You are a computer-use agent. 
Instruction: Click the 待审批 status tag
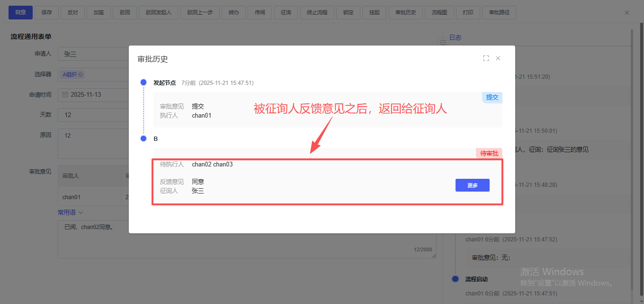click(x=489, y=153)
